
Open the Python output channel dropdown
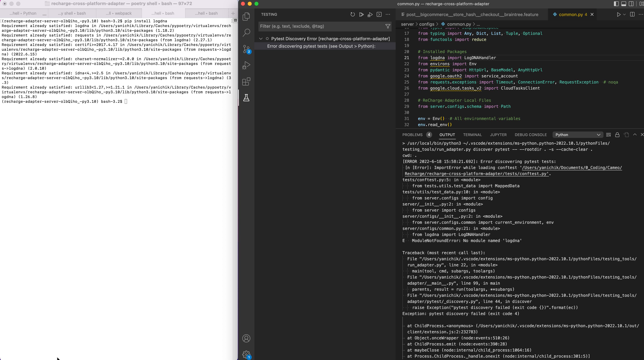point(577,135)
